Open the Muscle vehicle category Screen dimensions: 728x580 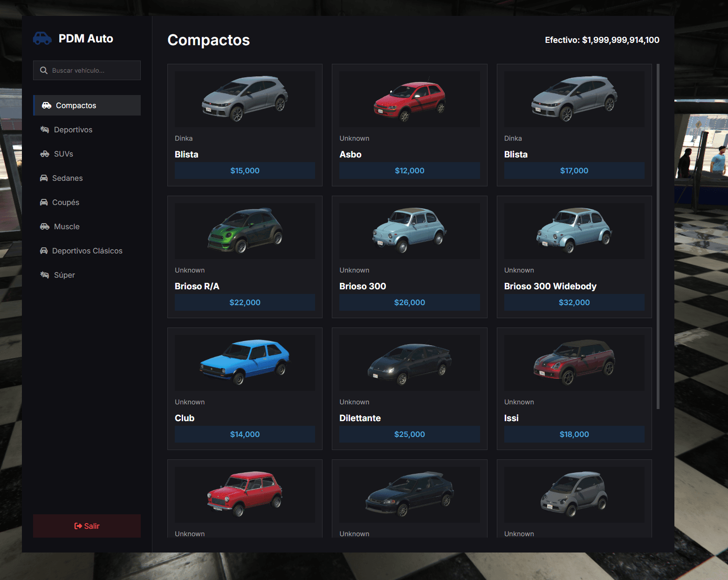tap(87, 226)
